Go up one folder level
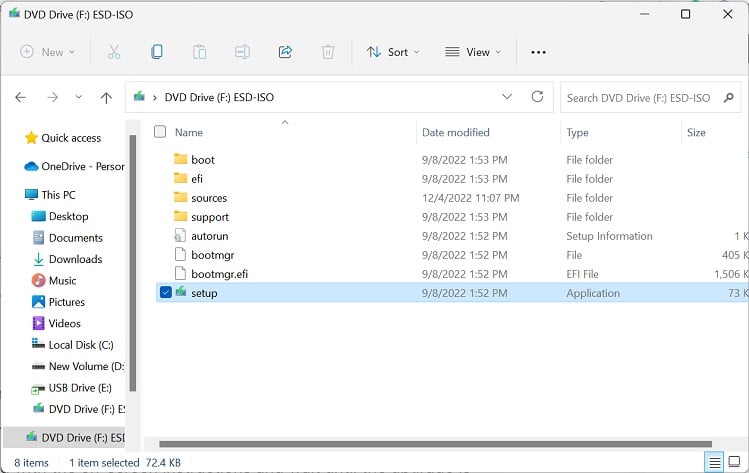The height and width of the screenshot is (473, 749). pyautogui.click(x=106, y=98)
